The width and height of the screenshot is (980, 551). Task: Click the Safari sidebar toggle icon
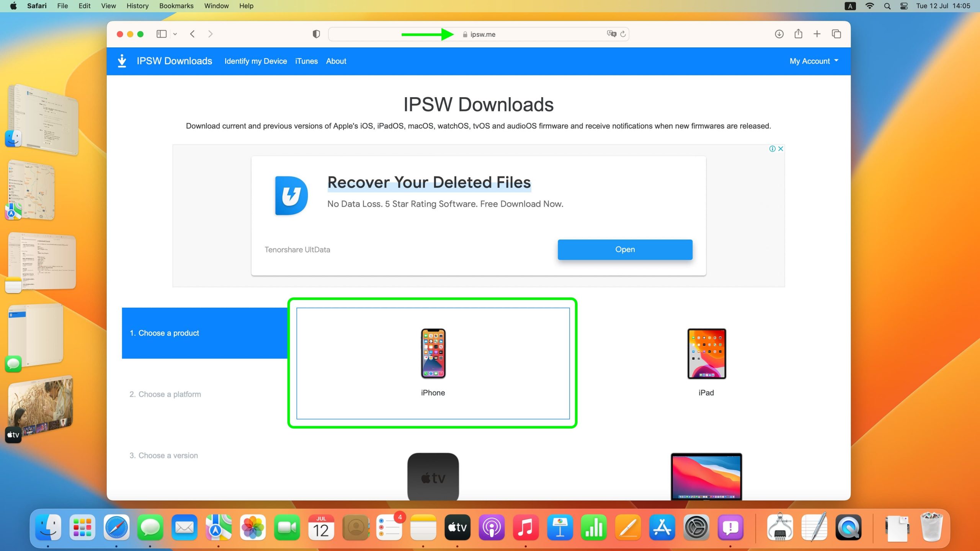[x=161, y=34]
